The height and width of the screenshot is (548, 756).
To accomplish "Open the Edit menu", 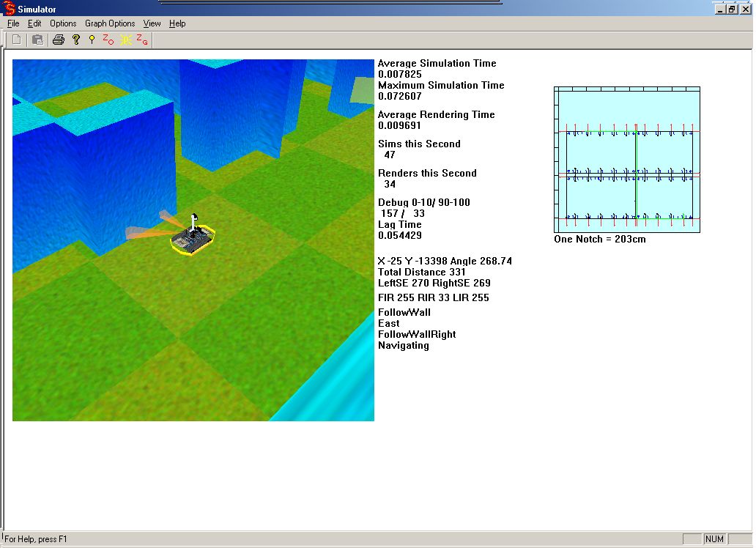I will pyautogui.click(x=34, y=23).
